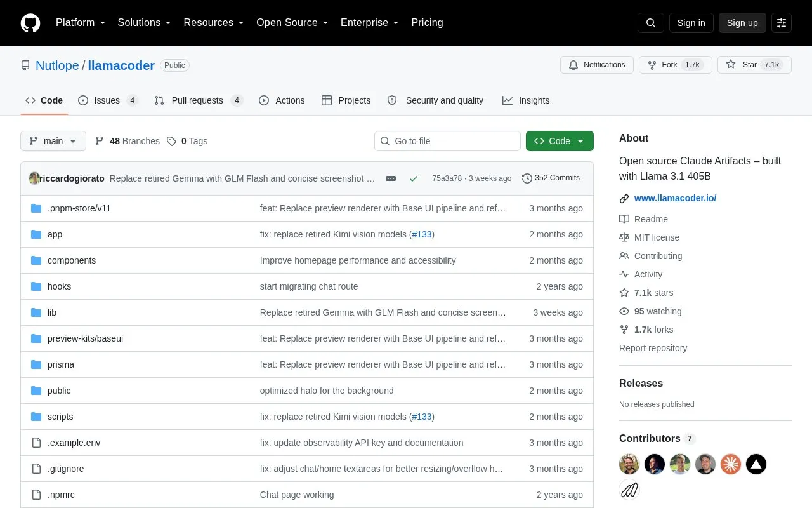The image size is (812, 508).
Task: Switch to the Issues tab
Action: click(108, 100)
